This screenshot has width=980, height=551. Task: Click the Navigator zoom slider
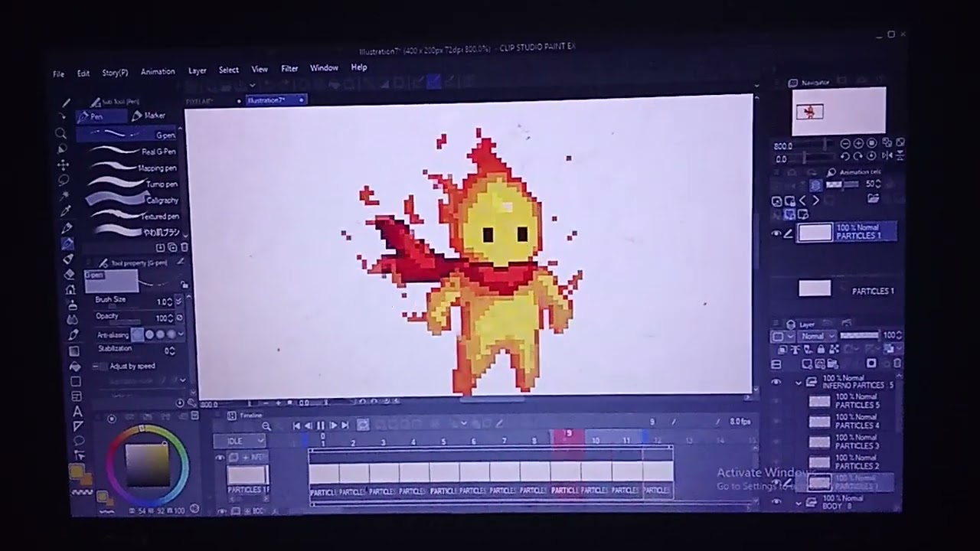pos(813,145)
